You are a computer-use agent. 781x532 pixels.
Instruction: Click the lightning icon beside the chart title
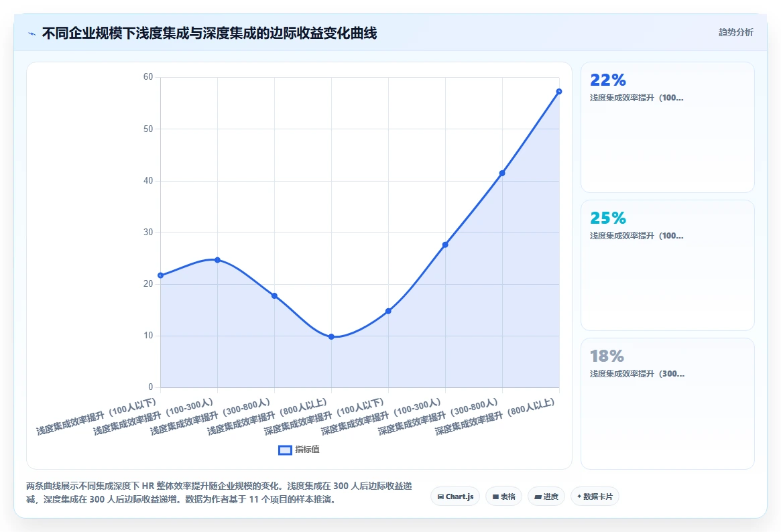tap(32, 34)
